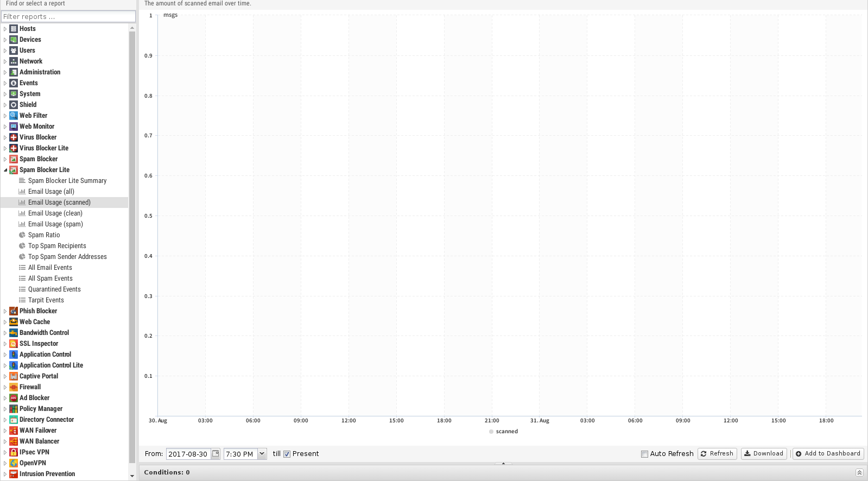Click the Users category icon
868x481 pixels.
coord(14,50)
